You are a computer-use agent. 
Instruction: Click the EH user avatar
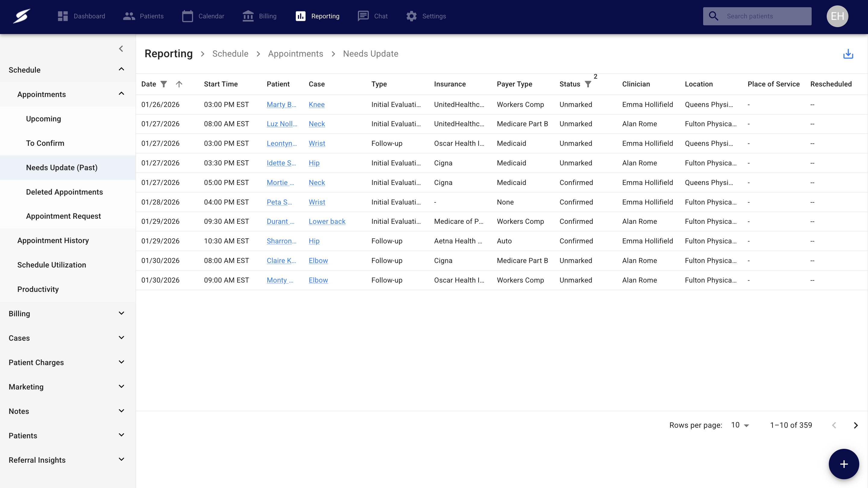(x=837, y=16)
